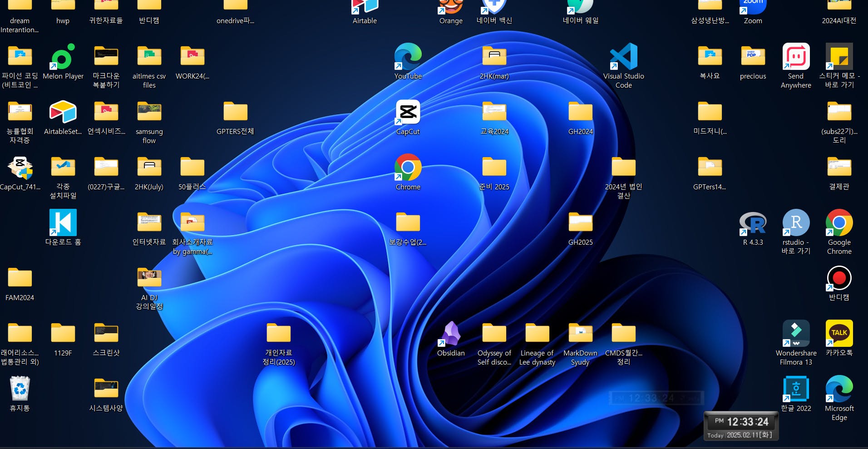The height and width of the screenshot is (449, 868).
Task: Open the 준비 2025 folder
Action: pyautogui.click(x=494, y=168)
